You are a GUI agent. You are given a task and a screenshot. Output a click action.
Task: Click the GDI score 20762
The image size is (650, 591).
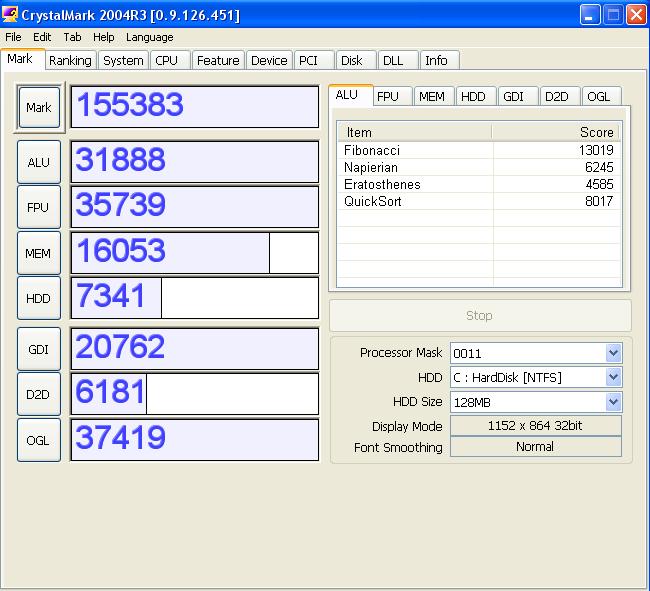click(x=195, y=349)
